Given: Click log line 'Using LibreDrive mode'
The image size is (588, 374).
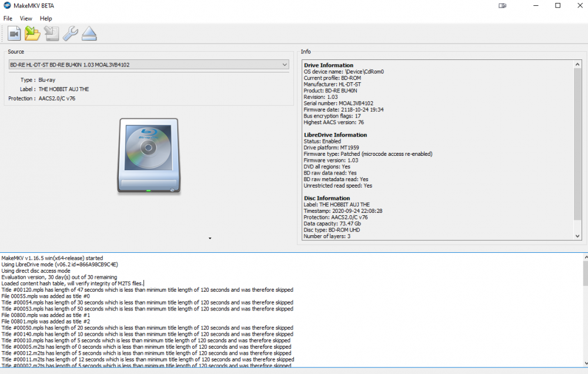Looking at the screenshot, I should click(59, 265).
